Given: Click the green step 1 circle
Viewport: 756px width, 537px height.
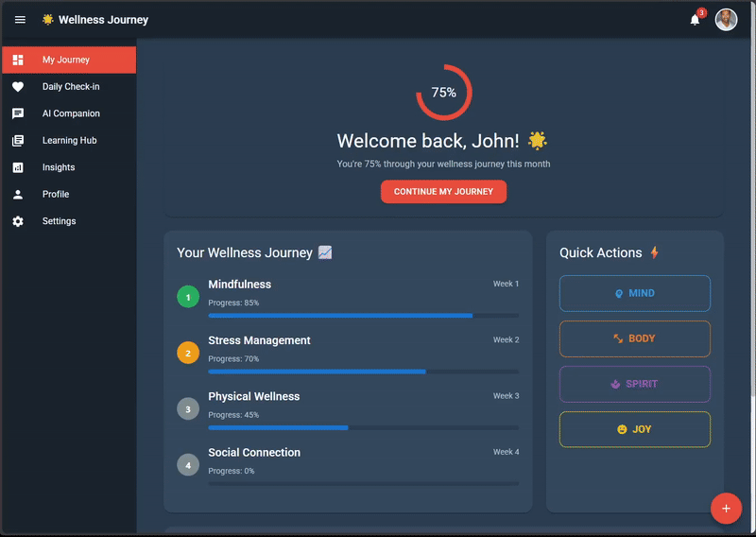Looking at the screenshot, I should (188, 297).
